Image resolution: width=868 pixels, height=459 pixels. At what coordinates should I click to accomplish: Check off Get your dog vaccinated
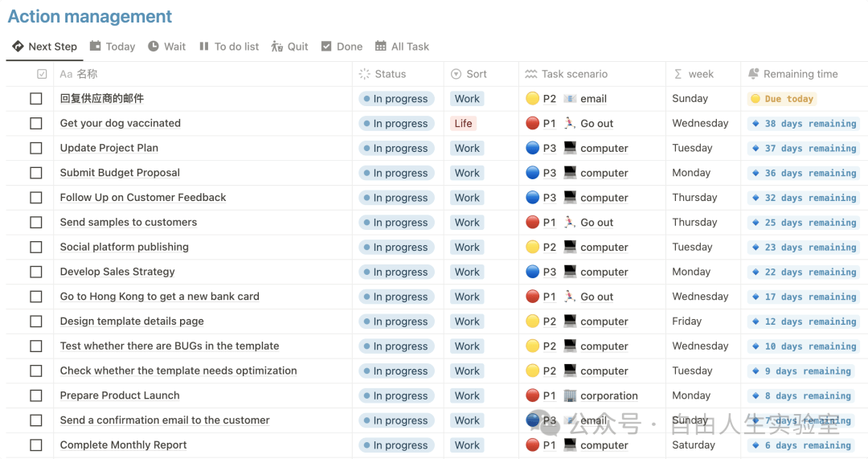[36, 123]
